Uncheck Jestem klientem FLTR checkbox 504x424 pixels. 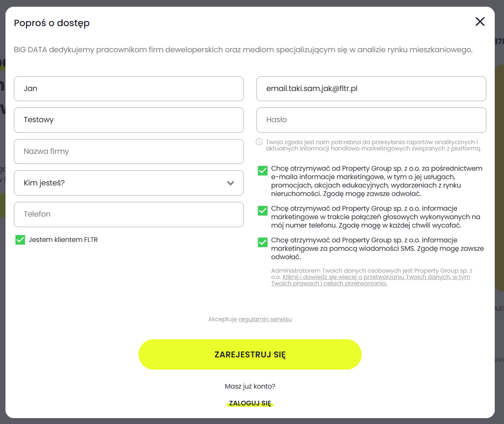(x=20, y=240)
